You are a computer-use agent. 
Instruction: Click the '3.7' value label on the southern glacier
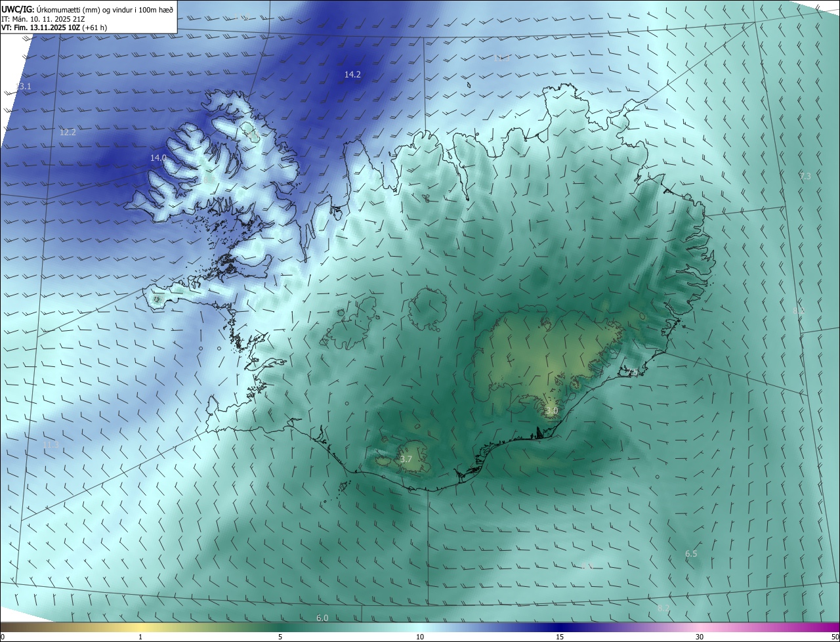[x=406, y=460]
